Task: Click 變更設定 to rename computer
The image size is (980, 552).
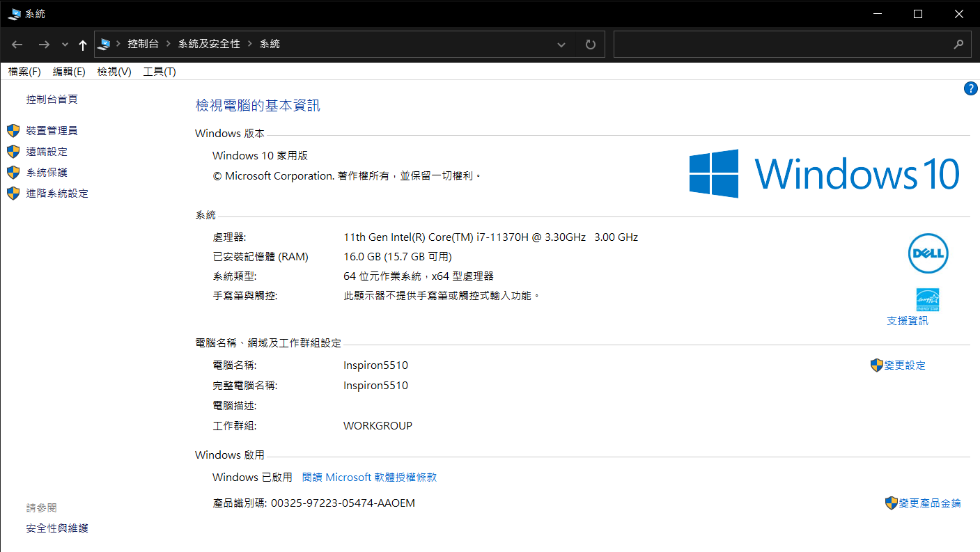Action: (905, 365)
